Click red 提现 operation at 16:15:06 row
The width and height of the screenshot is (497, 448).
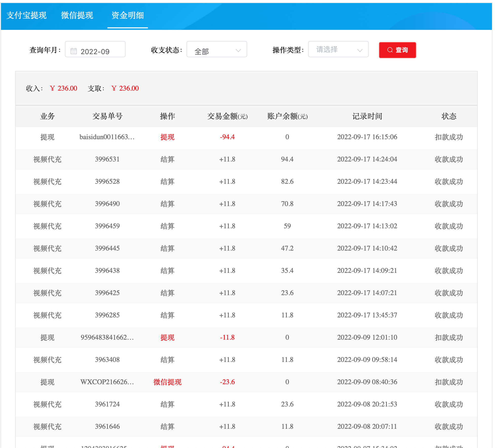tap(167, 137)
